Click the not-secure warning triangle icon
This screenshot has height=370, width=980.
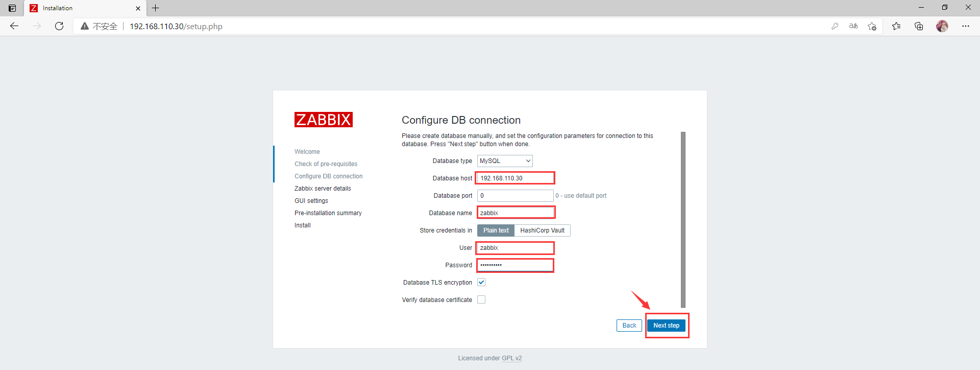85,26
